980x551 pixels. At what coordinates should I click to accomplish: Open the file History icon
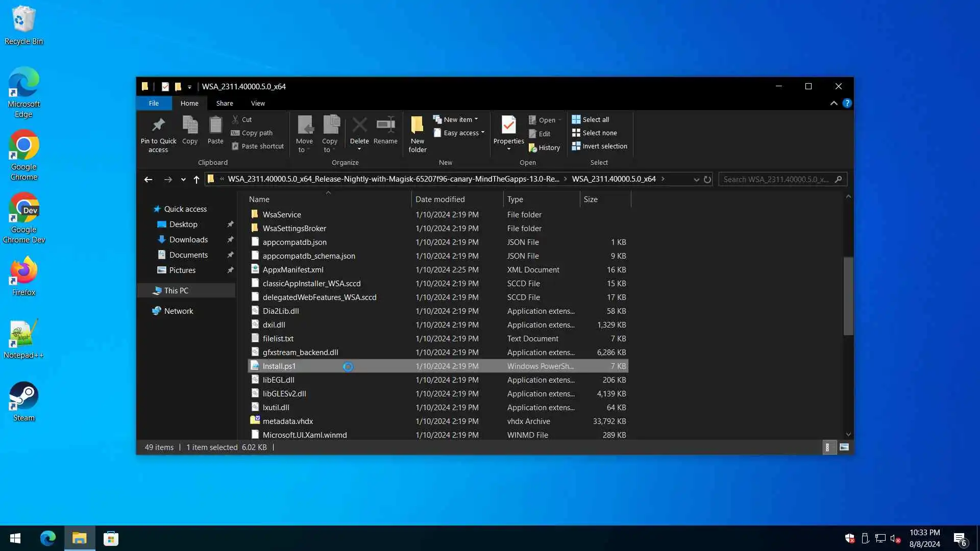533,148
